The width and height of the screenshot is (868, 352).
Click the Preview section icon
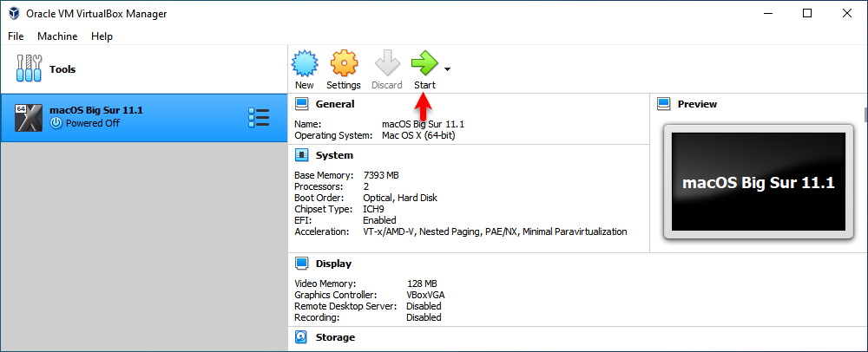664,104
